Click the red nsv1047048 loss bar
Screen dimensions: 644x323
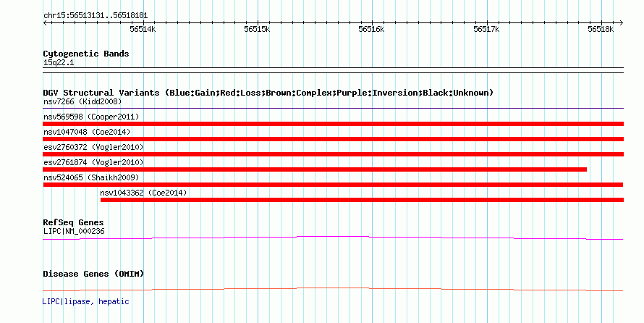pos(333,139)
